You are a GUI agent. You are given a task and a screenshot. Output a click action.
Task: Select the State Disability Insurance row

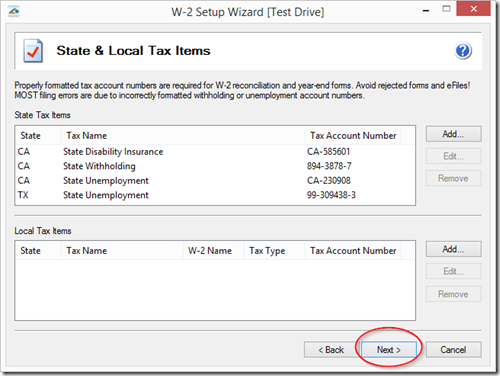[215, 152]
